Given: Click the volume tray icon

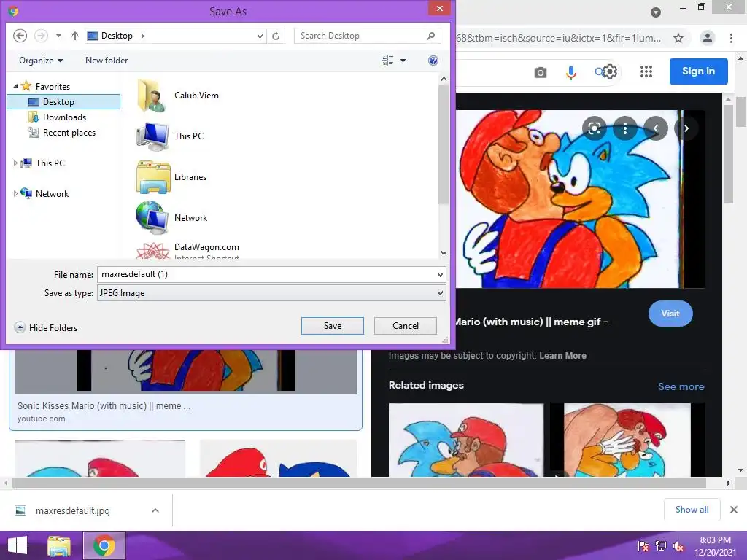Looking at the screenshot, I should tap(678, 546).
